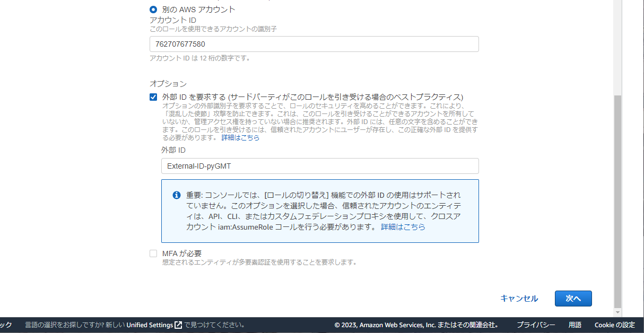
Task: Open the Unified Settings link
Action: pos(150,325)
